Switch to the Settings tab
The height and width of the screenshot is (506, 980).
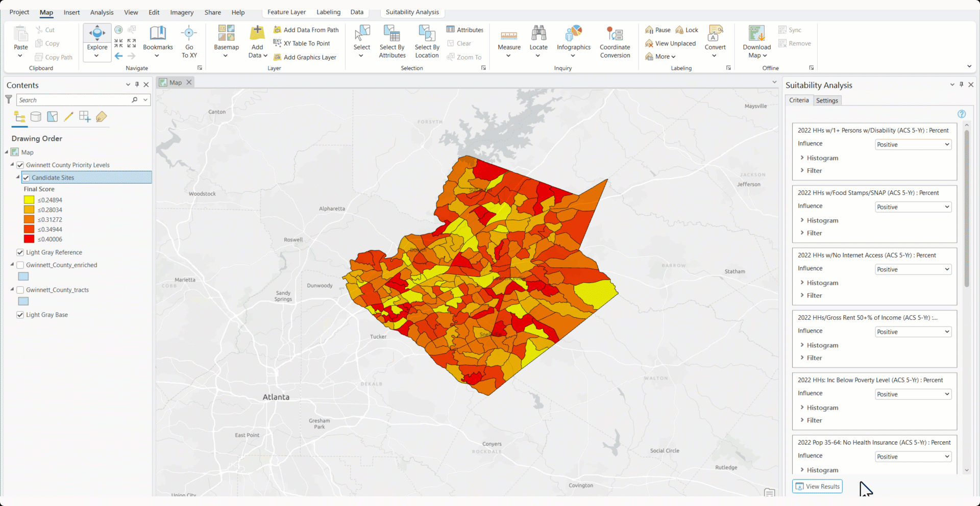[827, 100]
